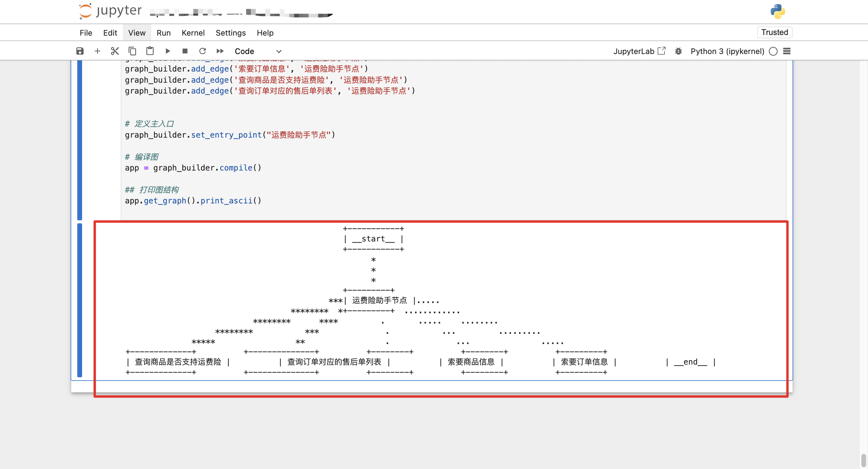Click add_edge line for '索要订单信息'

(246, 69)
